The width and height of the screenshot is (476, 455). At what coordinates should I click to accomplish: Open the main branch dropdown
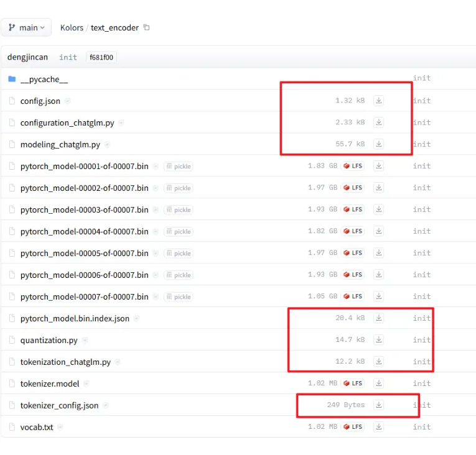pos(26,28)
